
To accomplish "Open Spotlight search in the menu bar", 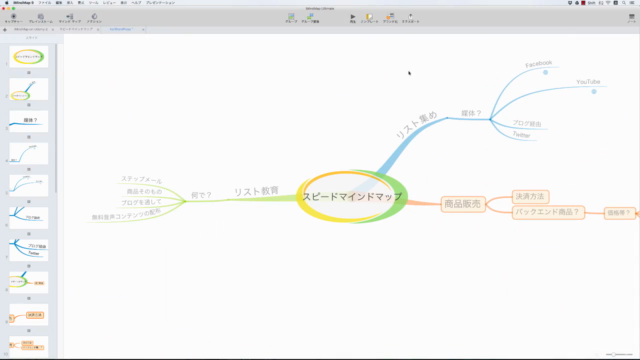I will tap(623, 3).
